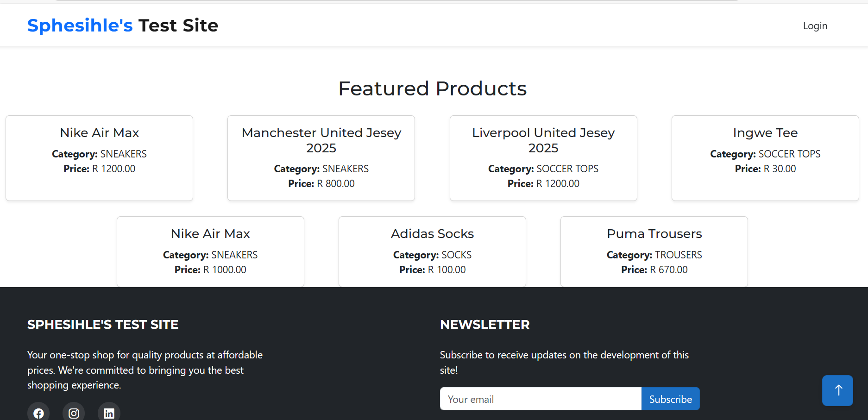
Task: Click the Featured Products heading
Action: 433,88
